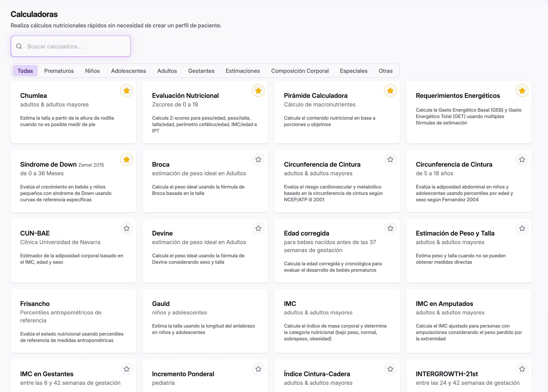This screenshot has height=392, width=548.
Task: Click the magnifier icon in the search box
Action: [x=19, y=46]
